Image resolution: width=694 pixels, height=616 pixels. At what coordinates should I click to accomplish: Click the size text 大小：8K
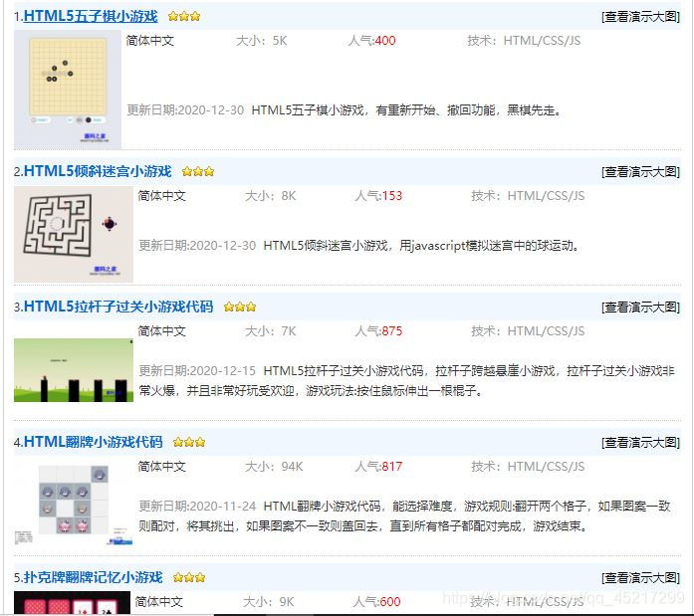pos(271,196)
